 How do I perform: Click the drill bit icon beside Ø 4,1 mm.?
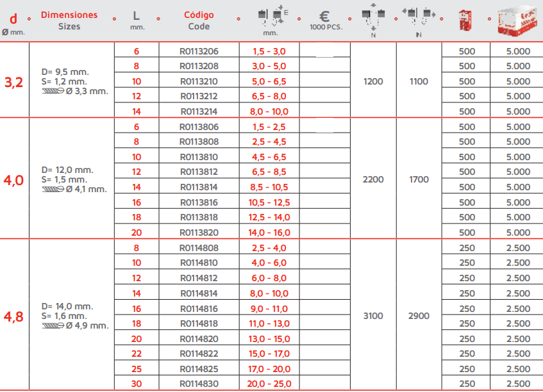click(53, 189)
